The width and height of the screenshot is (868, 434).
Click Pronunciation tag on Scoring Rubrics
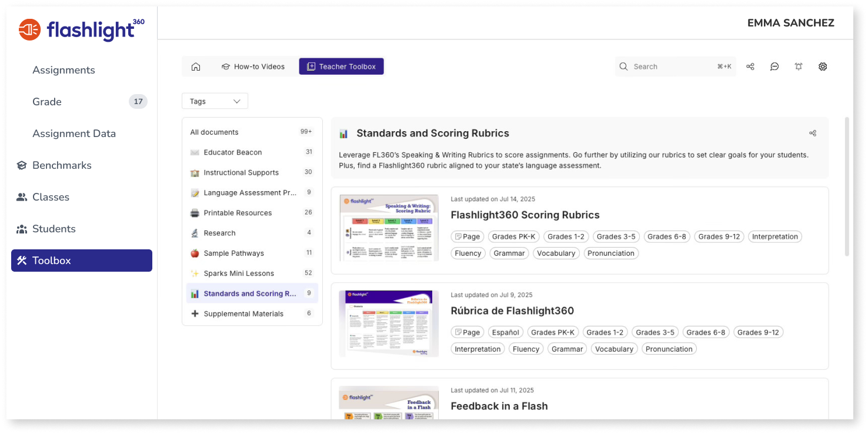pyautogui.click(x=611, y=253)
